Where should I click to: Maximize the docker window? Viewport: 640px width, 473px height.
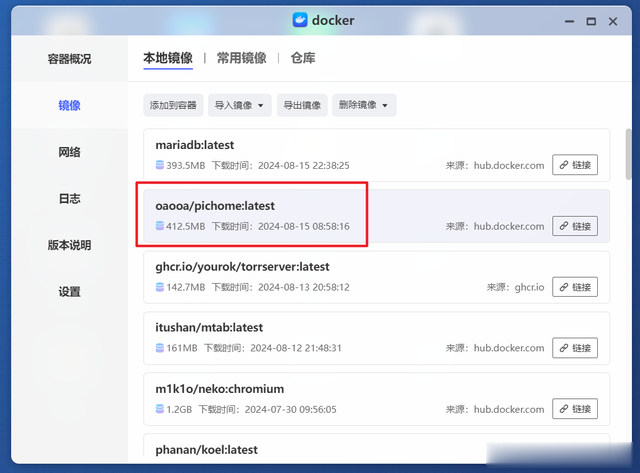click(591, 21)
